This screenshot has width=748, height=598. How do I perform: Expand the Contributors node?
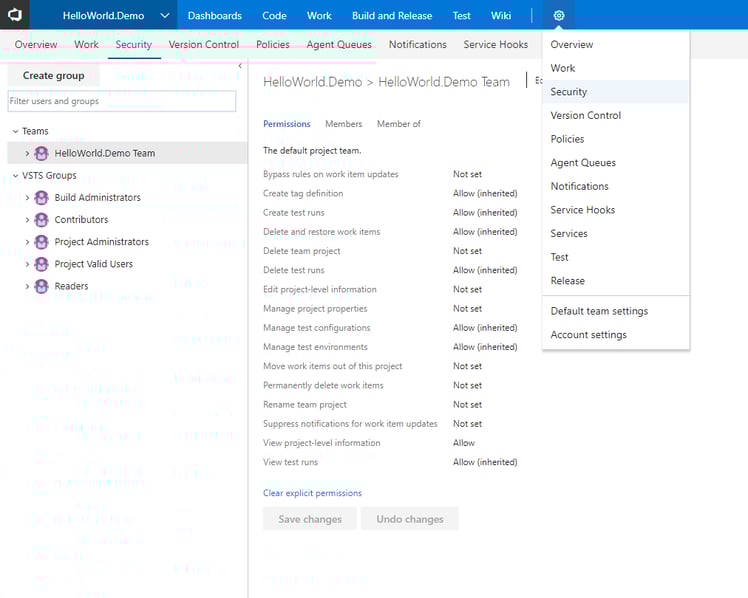coord(27,220)
